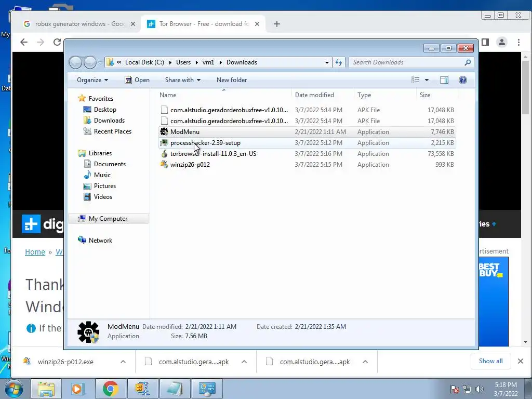Viewport: 532px width, 399px height.
Task: Select My Computer in navigation pane
Action: [109, 219]
